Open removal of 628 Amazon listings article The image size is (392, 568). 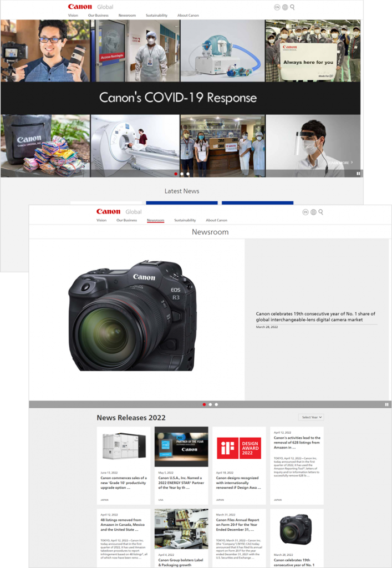pyautogui.click(x=297, y=442)
